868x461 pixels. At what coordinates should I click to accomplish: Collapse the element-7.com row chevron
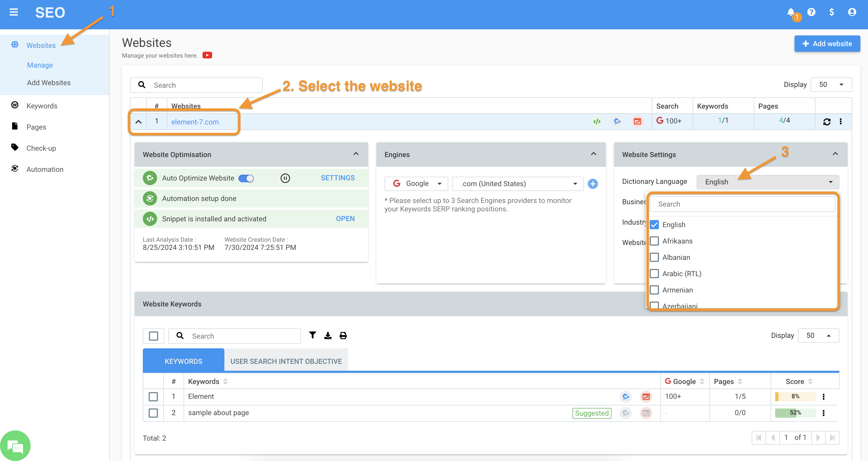(x=138, y=122)
